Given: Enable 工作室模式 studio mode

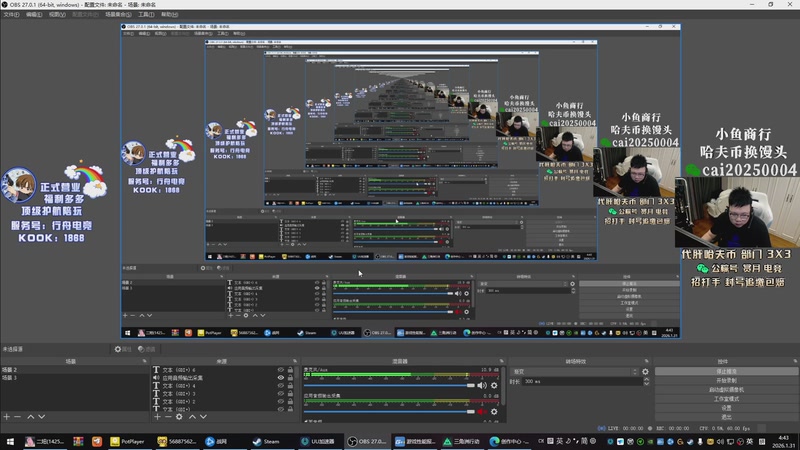Looking at the screenshot, I should click(726, 399).
